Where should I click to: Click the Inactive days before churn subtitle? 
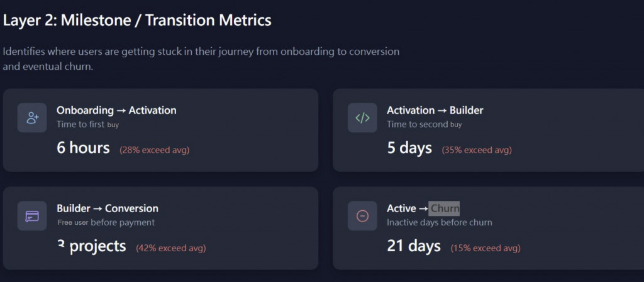click(440, 222)
